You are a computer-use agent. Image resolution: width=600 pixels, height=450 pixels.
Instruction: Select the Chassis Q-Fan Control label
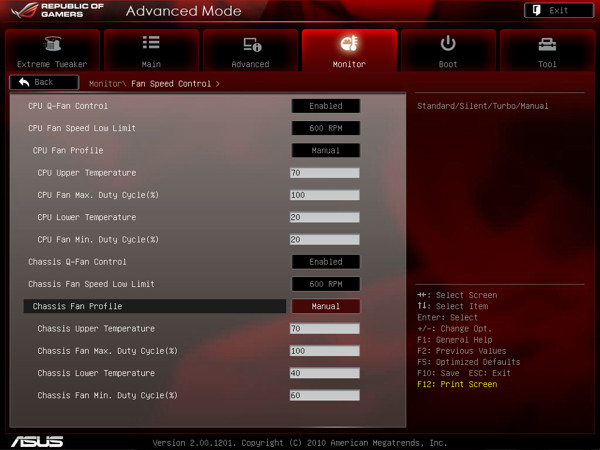pyautogui.click(x=77, y=262)
